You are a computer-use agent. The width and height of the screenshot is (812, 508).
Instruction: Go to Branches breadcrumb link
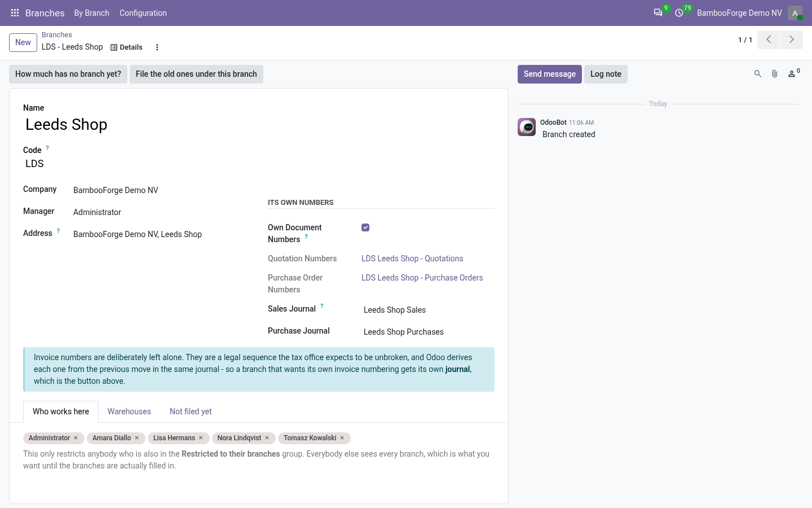[x=57, y=35]
